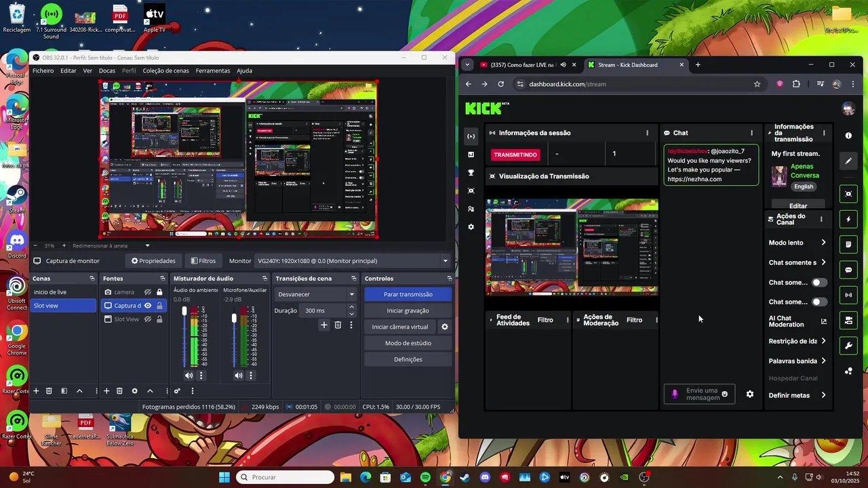Remove selected scene with Cenas trash icon
Viewport: 868px width, 488px height.
49,391
